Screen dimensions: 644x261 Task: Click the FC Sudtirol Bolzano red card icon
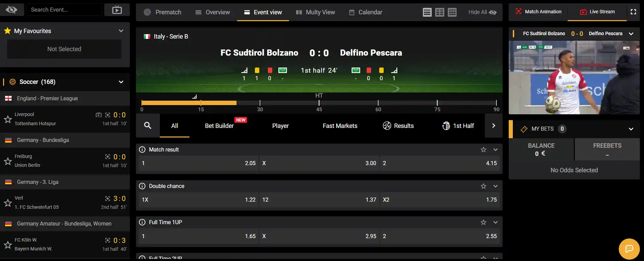[x=270, y=70]
